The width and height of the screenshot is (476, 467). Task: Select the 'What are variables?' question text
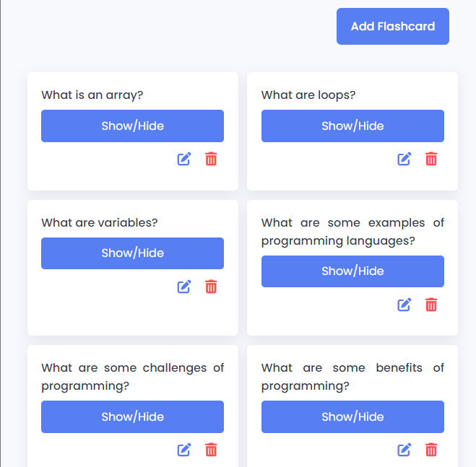click(x=100, y=223)
